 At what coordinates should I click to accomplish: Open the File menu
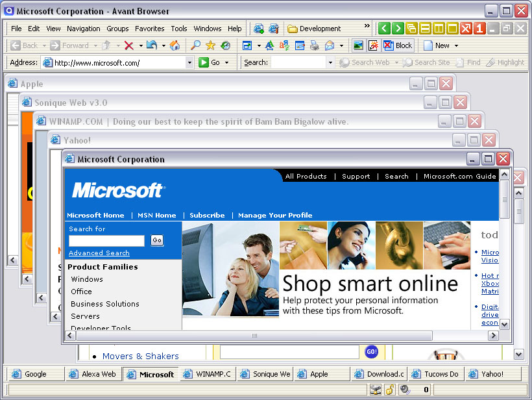(16, 29)
